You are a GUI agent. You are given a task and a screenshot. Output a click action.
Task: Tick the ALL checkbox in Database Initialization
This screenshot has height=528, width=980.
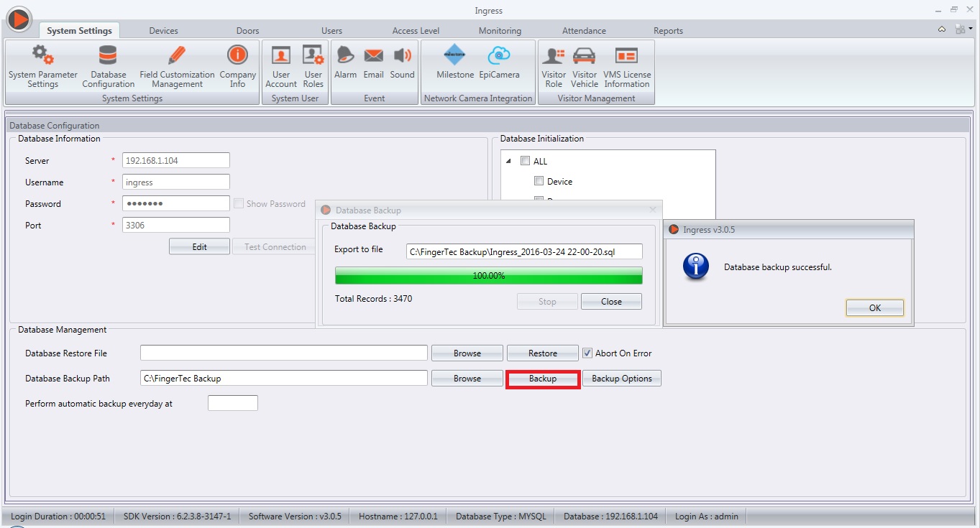point(525,161)
